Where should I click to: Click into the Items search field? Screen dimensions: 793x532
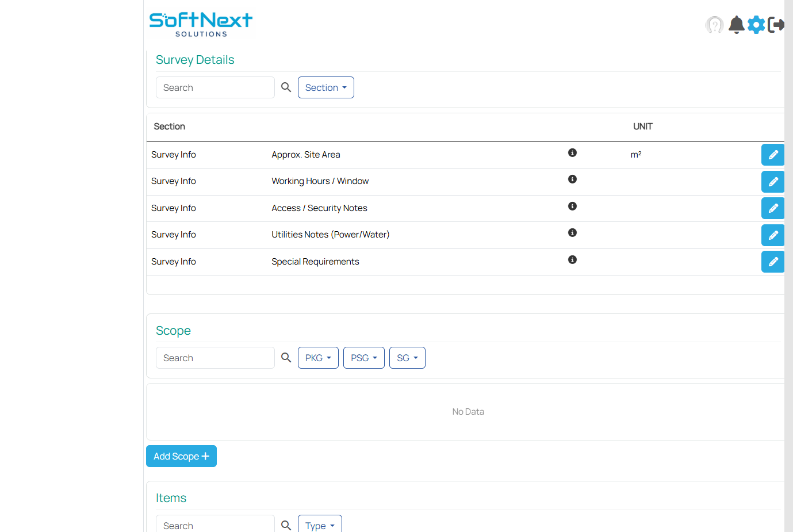coord(215,525)
